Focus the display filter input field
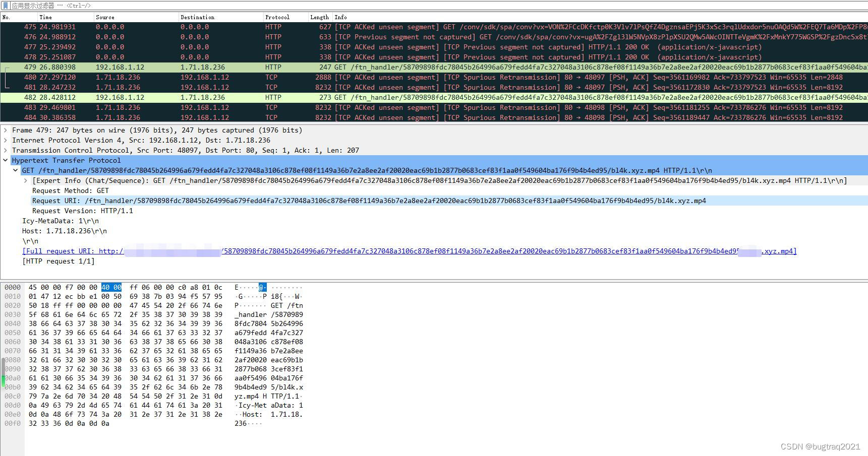 tap(439, 6)
